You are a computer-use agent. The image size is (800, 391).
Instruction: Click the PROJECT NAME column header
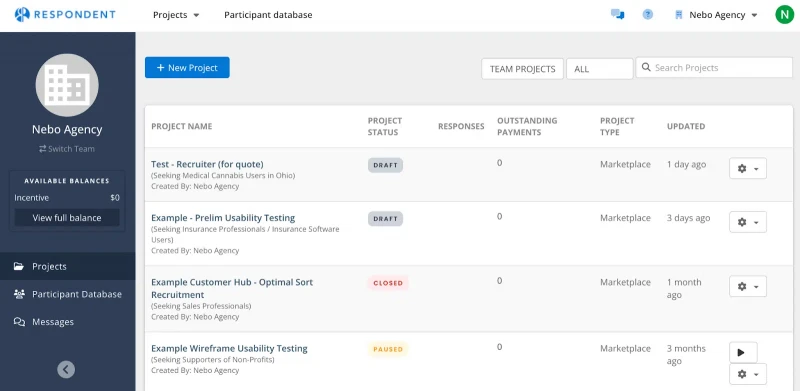tap(182, 126)
